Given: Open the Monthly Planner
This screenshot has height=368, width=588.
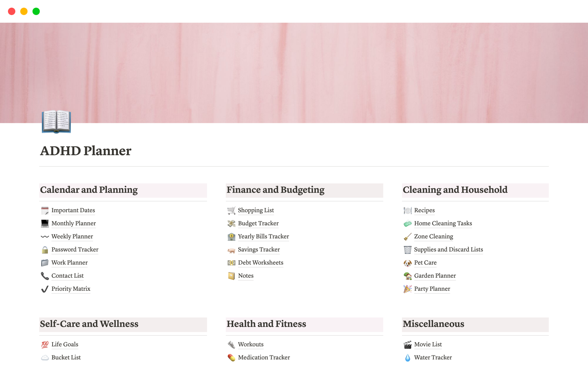Looking at the screenshot, I should [x=73, y=223].
